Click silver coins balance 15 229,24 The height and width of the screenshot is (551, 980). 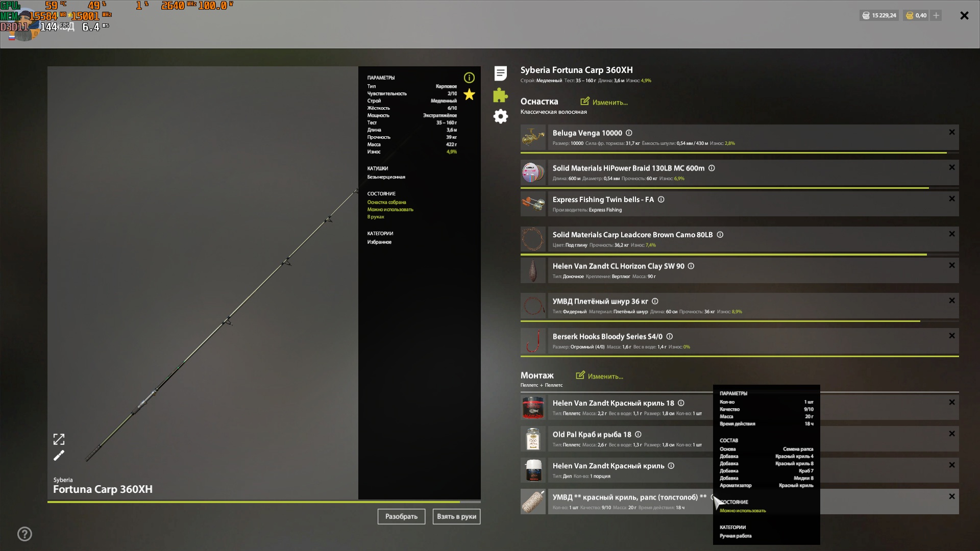[x=879, y=15]
